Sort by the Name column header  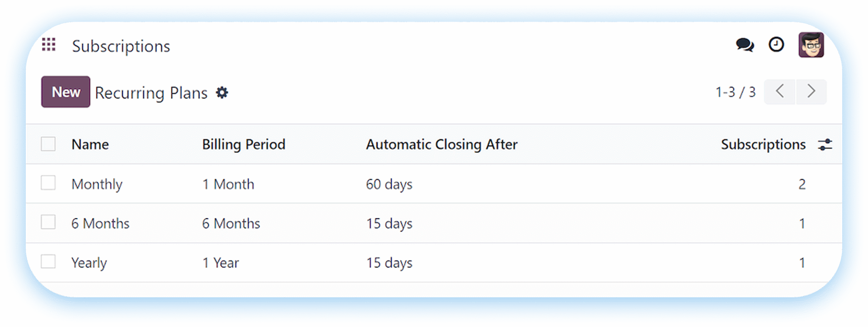[90, 145]
